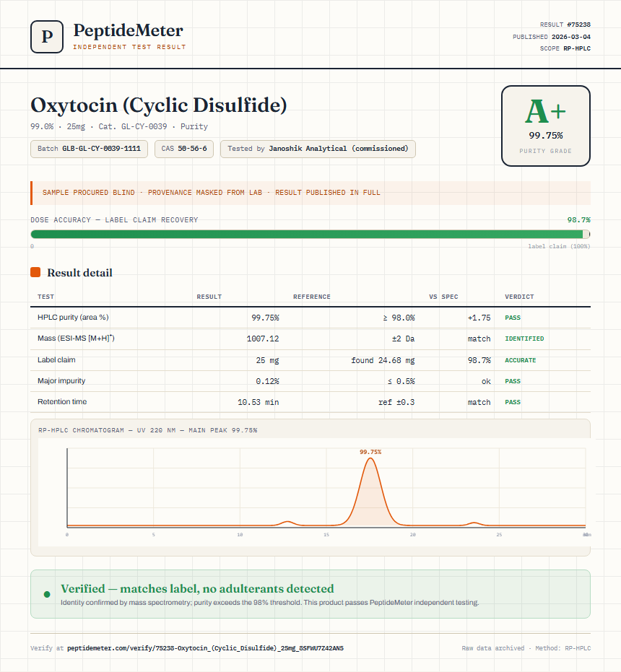
Task: Click the ACCURATE verdict
Action: pyautogui.click(x=520, y=360)
